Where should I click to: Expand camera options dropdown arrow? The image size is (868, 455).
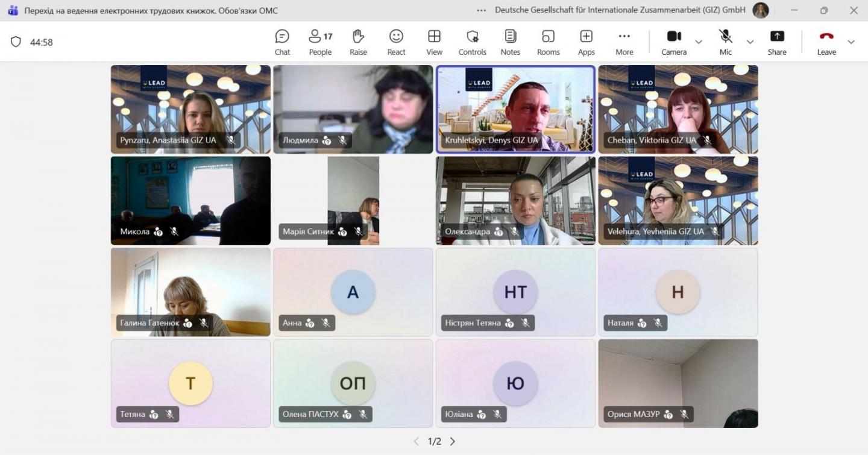click(x=699, y=42)
